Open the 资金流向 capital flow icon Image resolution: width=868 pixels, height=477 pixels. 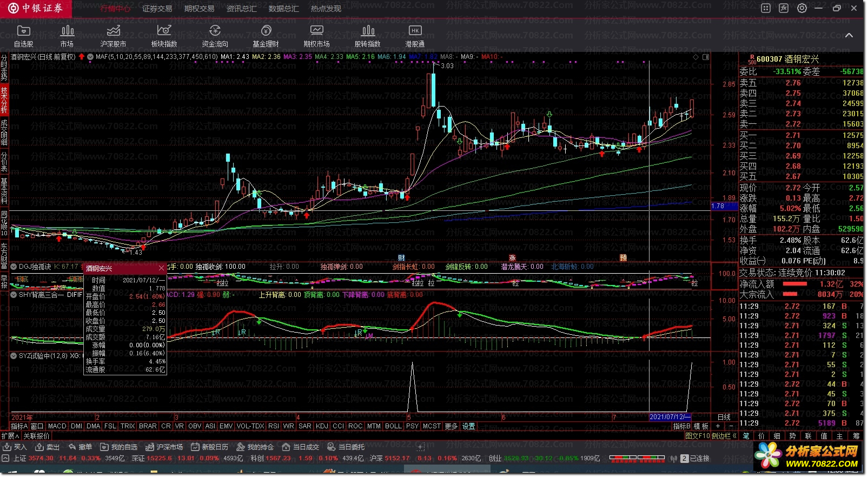tap(215, 36)
